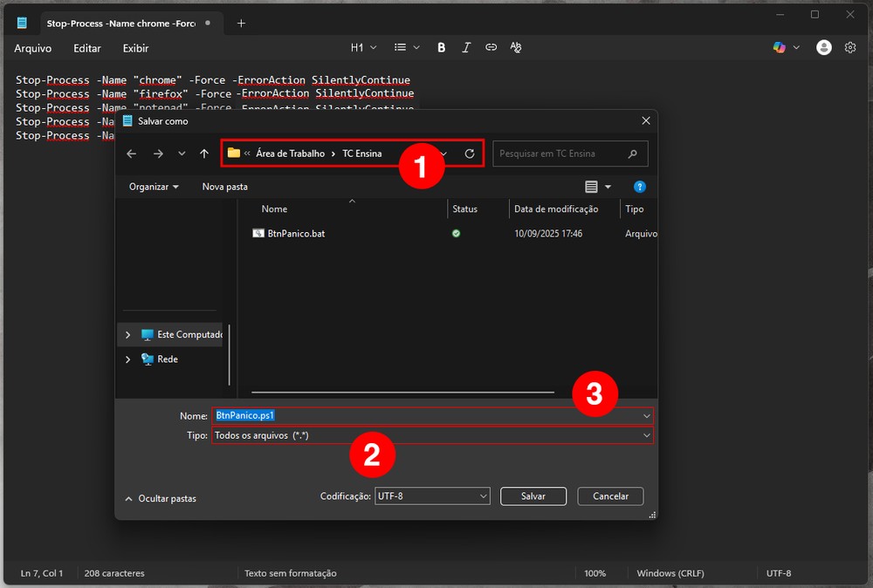Open the H1 heading dropdown
Screen dimensions: 873x588
(363, 48)
